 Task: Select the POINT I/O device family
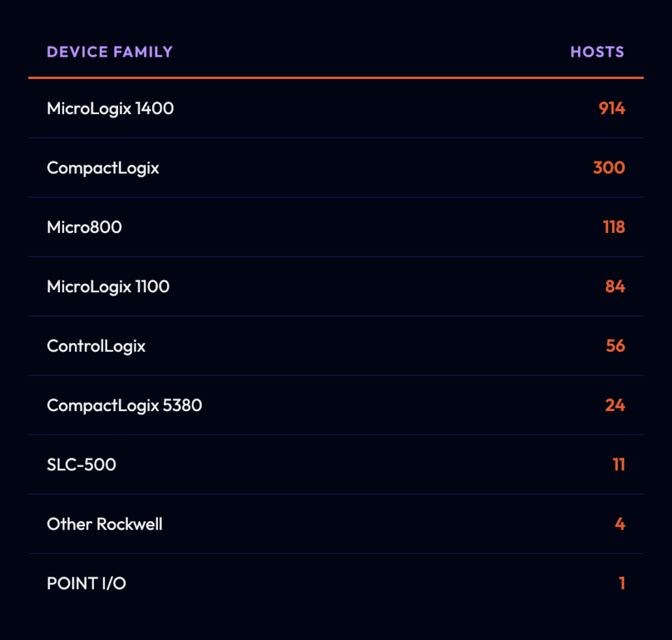click(x=86, y=583)
